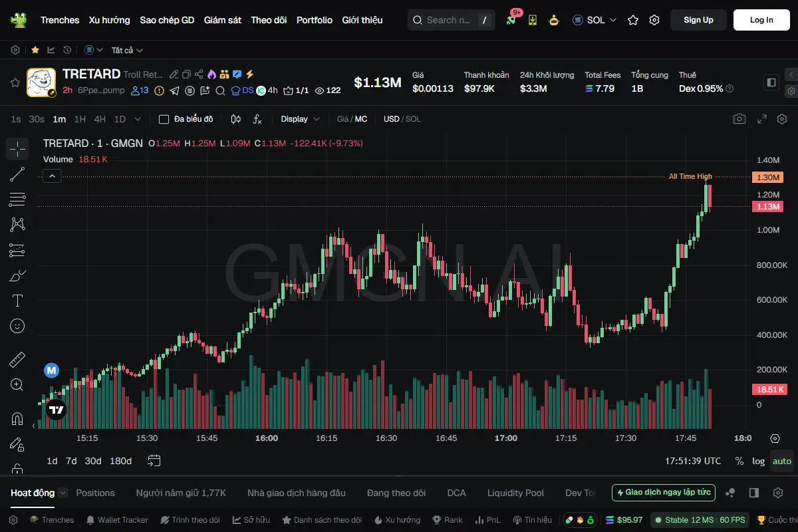Open the SOL chain dropdown
This screenshot has height=532, width=798.
coord(595,20)
